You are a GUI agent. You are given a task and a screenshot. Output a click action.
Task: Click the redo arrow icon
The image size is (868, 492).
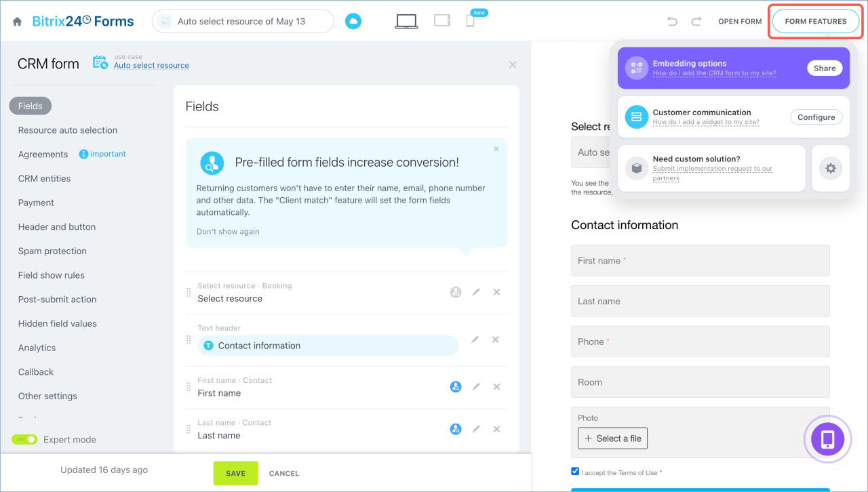[x=696, y=22]
